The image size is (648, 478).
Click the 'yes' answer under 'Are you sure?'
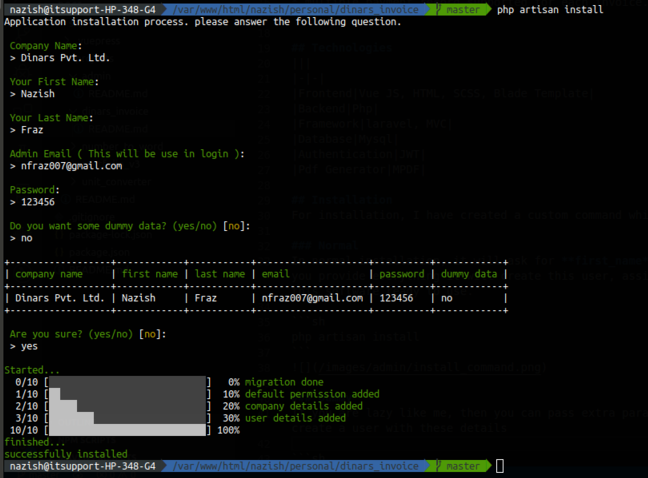tap(30, 345)
